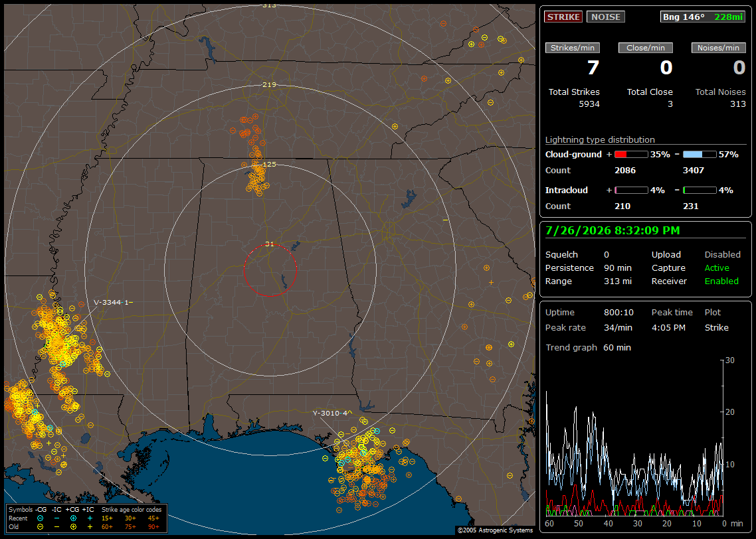Click the recent +IC cyan plus symbol
The height and width of the screenshot is (539, 756).
pos(90,518)
